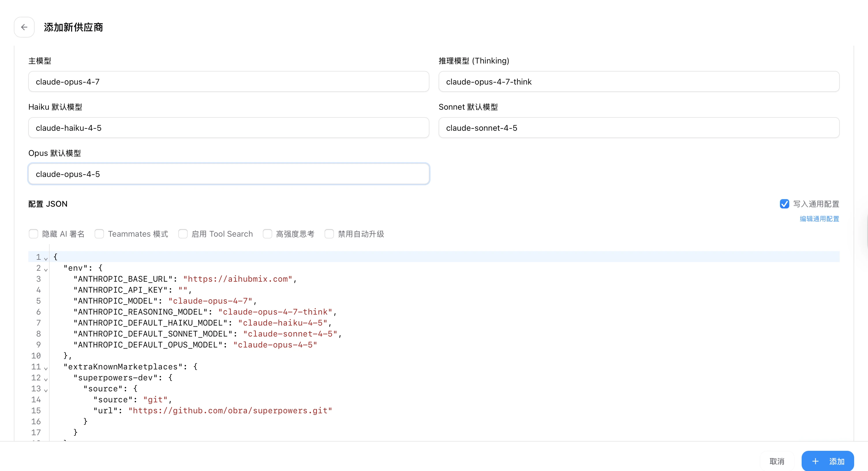Fold the source block at line 13
Image resolution: width=868 pixels, height=471 pixels.
pos(46,390)
